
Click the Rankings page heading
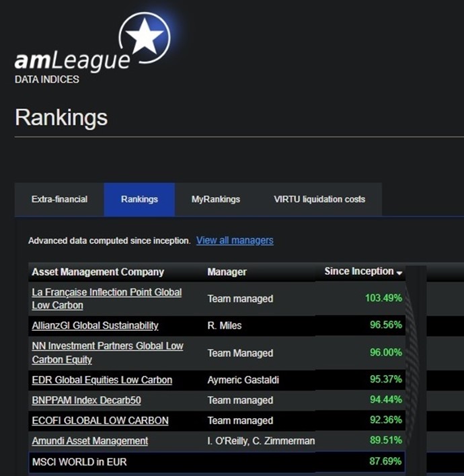(x=61, y=118)
